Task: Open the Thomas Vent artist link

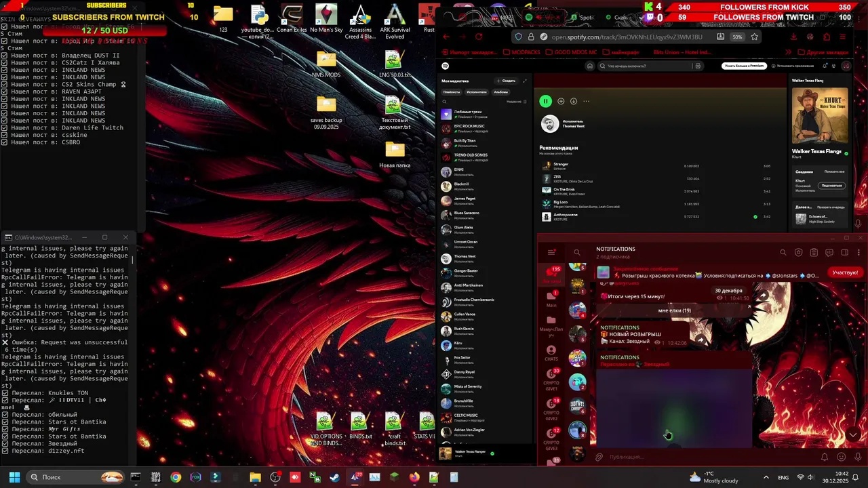Action: click(574, 126)
